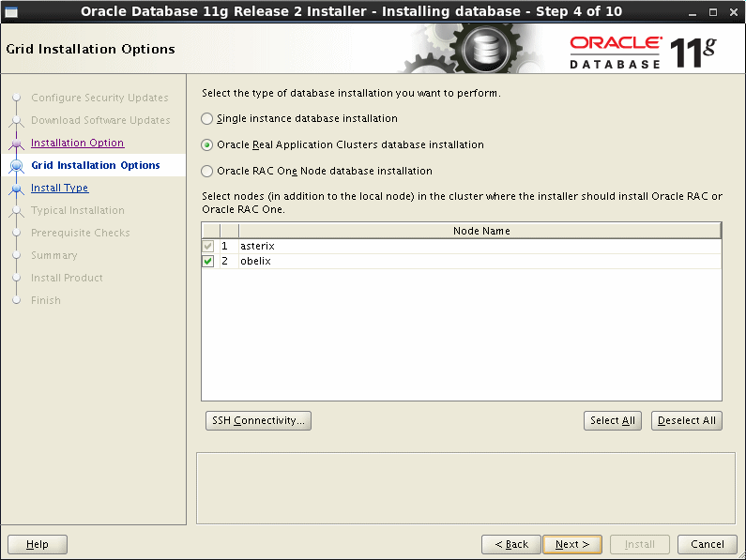Image resolution: width=746 pixels, height=560 pixels.
Task: Close the installer window
Action: tap(734, 12)
